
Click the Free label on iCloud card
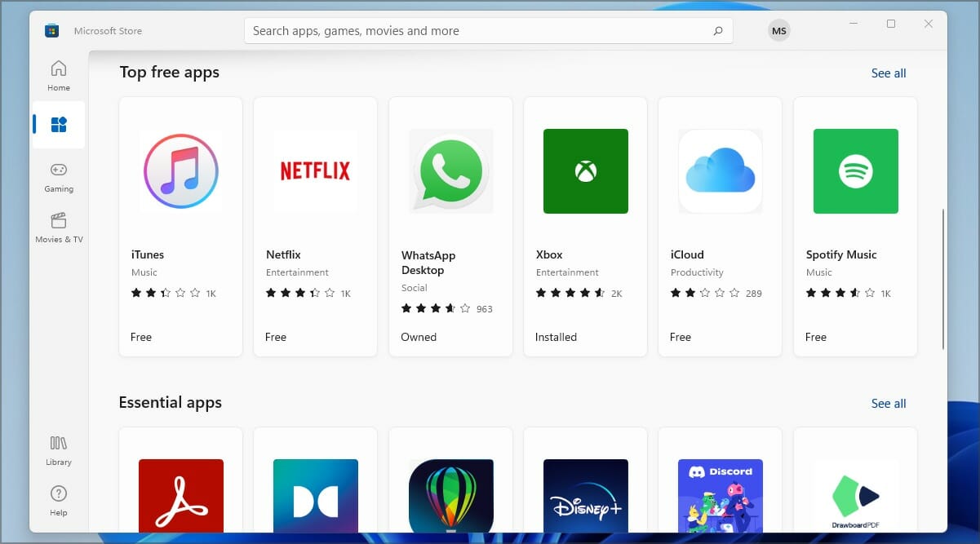(x=681, y=337)
